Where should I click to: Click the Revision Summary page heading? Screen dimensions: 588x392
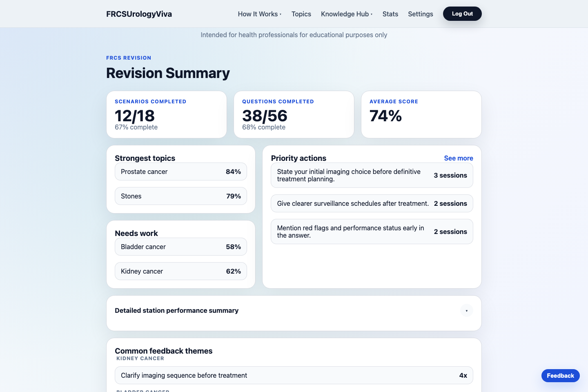point(168,73)
